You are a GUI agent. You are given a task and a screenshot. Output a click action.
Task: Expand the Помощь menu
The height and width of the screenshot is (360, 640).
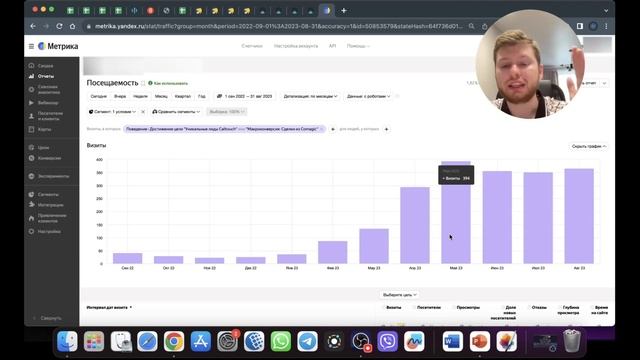(x=358, y=46)
